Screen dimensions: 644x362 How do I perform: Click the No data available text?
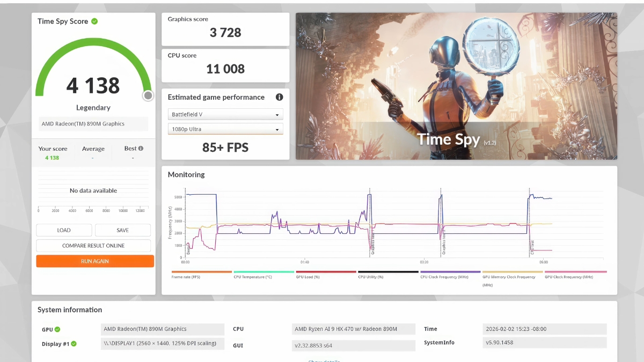point(93,190)
